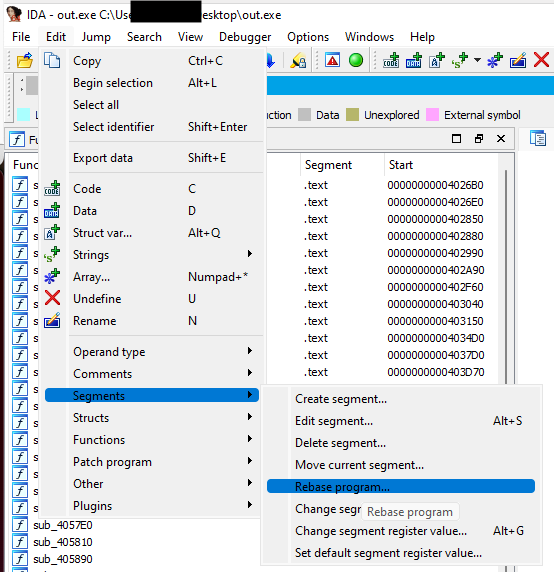The image size is (554, 572).
Task: Click the Code icon in the Edit menu
Action: point(52,188)
